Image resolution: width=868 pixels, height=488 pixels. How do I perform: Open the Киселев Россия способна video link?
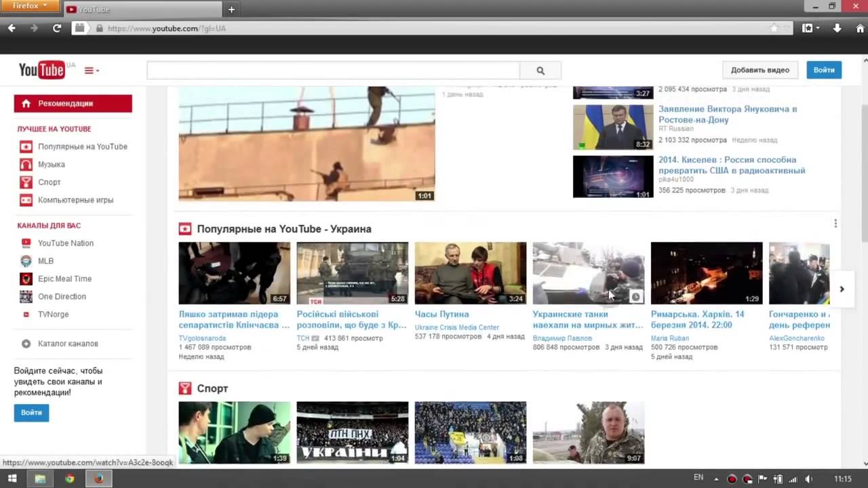732,165
